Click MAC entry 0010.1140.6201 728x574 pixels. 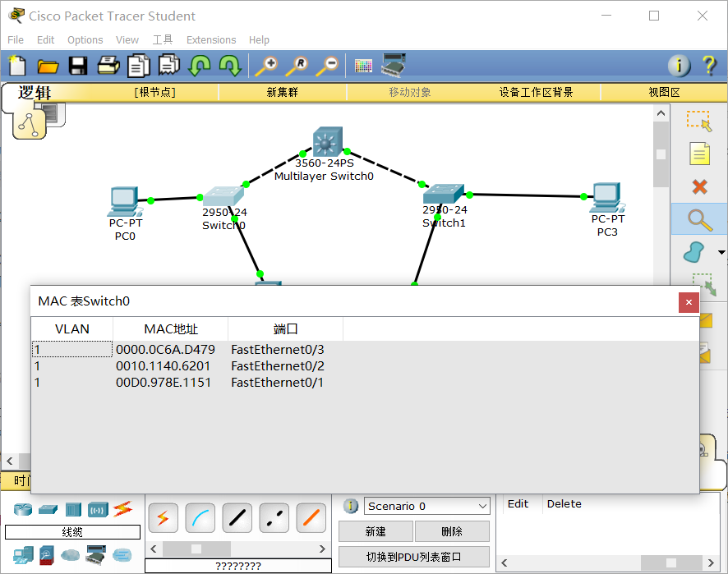(x=163, y=366)
